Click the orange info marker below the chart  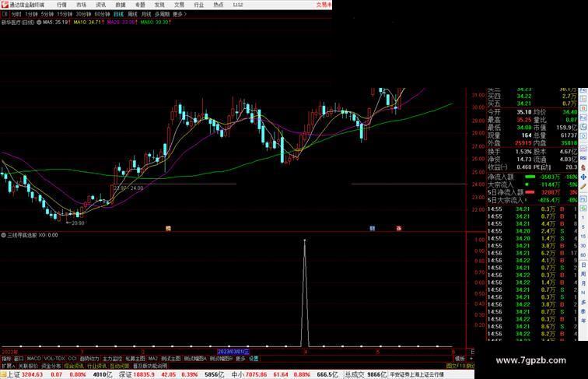tap(168, 228)
